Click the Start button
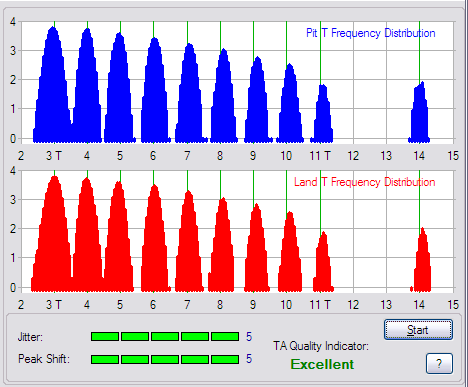 [418, 330]
